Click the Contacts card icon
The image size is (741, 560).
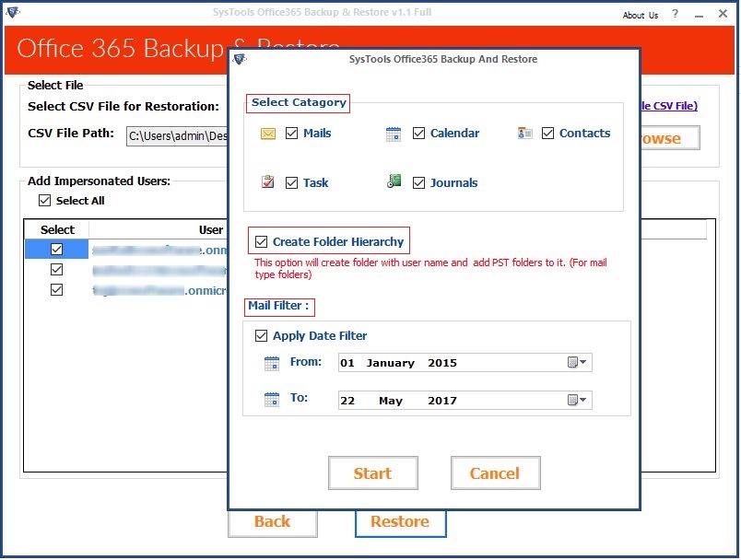(x=524, y=134)
